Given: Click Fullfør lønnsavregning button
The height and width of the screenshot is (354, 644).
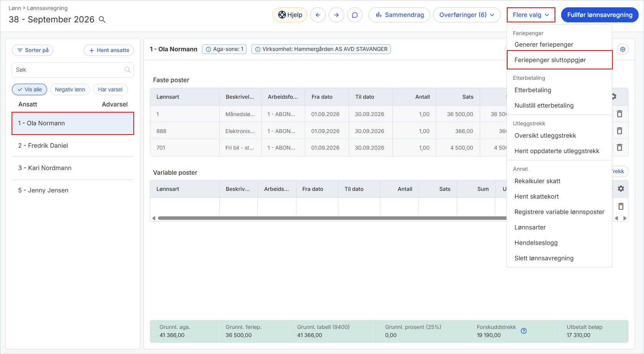Looking at the screenshot, I should click(600, 15).
